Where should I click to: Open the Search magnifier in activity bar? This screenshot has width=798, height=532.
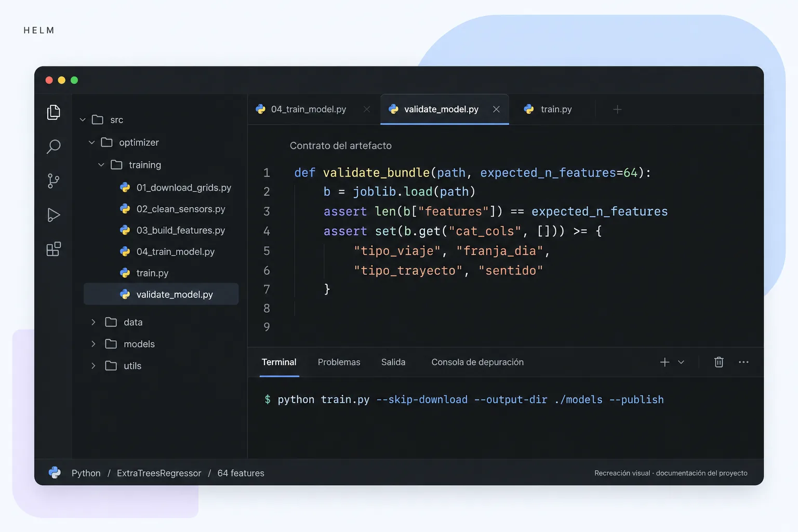tap(54, 147)
